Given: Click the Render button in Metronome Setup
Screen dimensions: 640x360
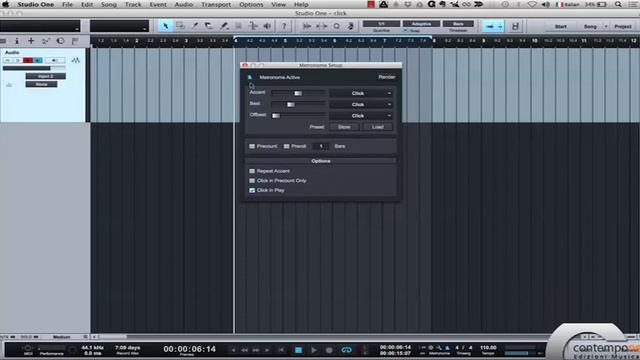Looking at the screenshot, I should [387, 77].
